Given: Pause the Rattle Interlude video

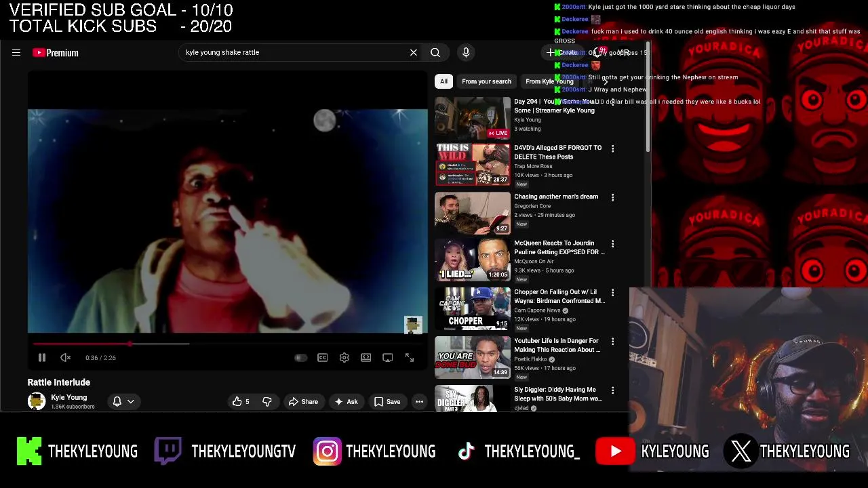Looking at the screenshot, I should click(41, 357).
